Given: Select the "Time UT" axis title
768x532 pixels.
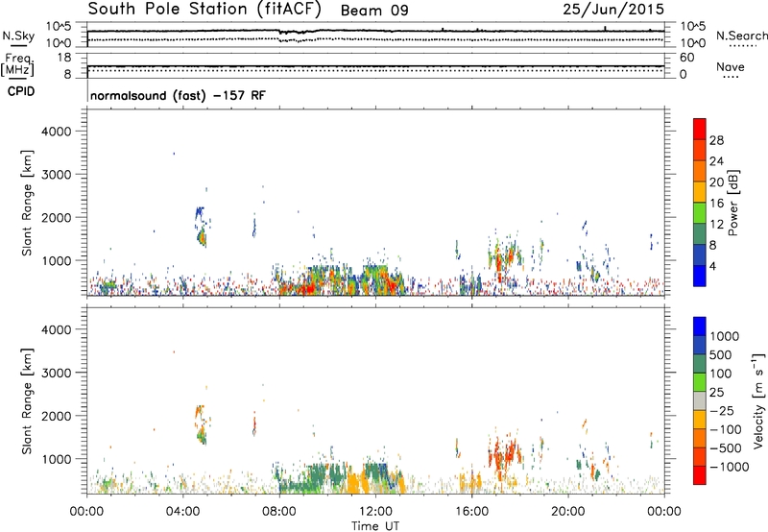Looking at the screenshot, I should 375,525.
